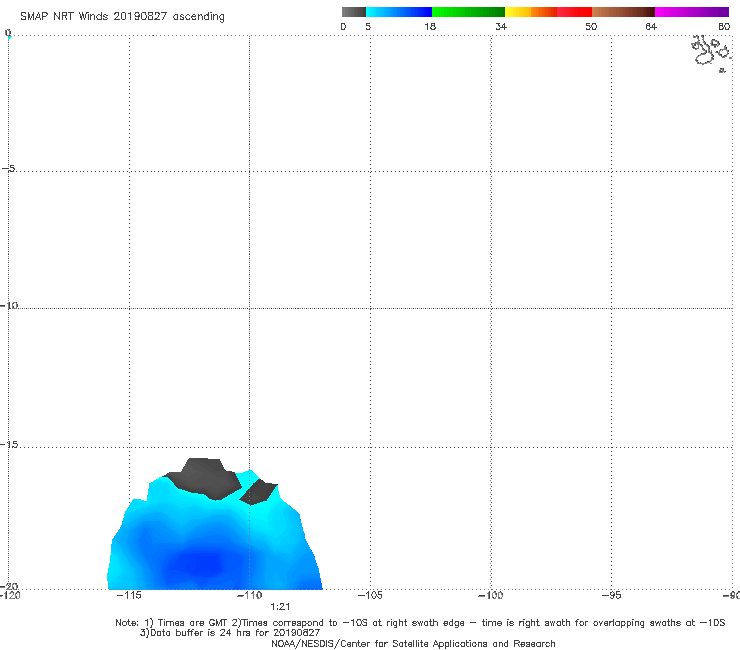
Task: Click the longitude label '-115'
Action: coord(128,595)
